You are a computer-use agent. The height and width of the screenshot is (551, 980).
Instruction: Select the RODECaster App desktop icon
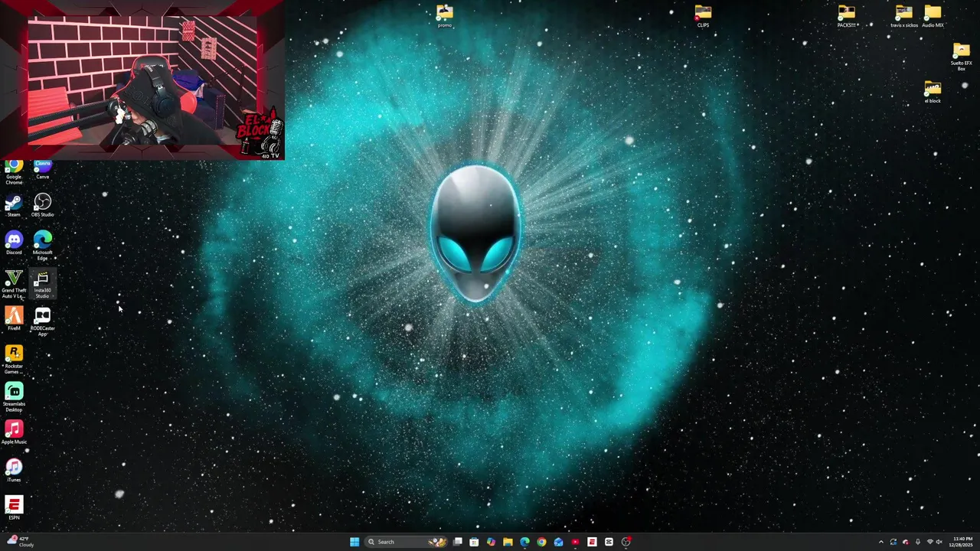coord(42,321)
